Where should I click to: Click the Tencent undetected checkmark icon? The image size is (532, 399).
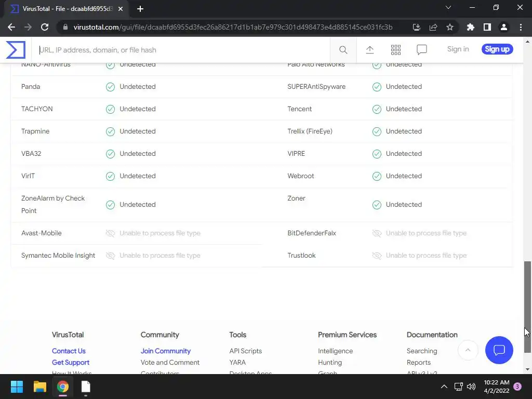377,109
